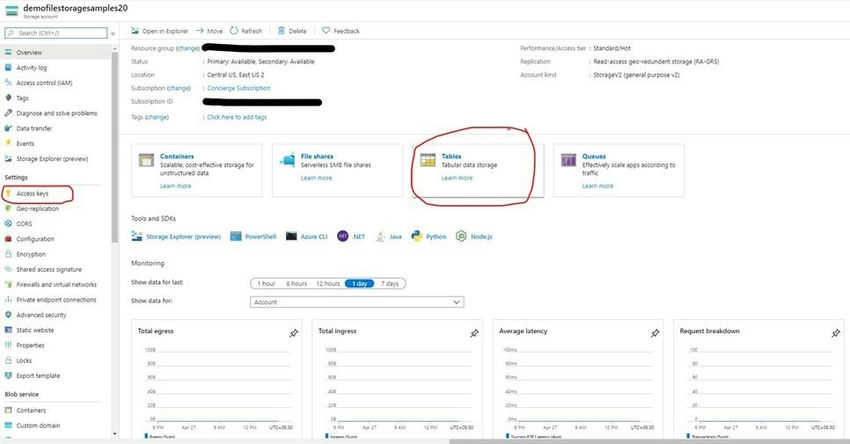Show data for last 6 hours
Viewport: 850px width, 444px height.
pyautogui.click(x=297, y=284)
